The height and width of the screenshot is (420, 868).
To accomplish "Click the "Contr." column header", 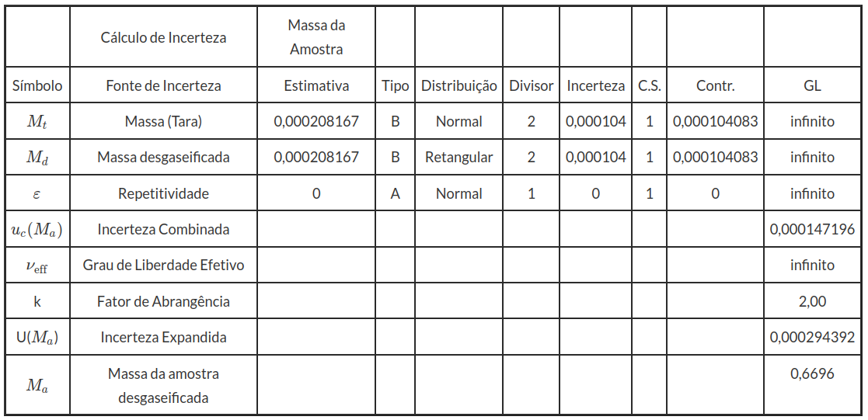I will click(715, 86).
